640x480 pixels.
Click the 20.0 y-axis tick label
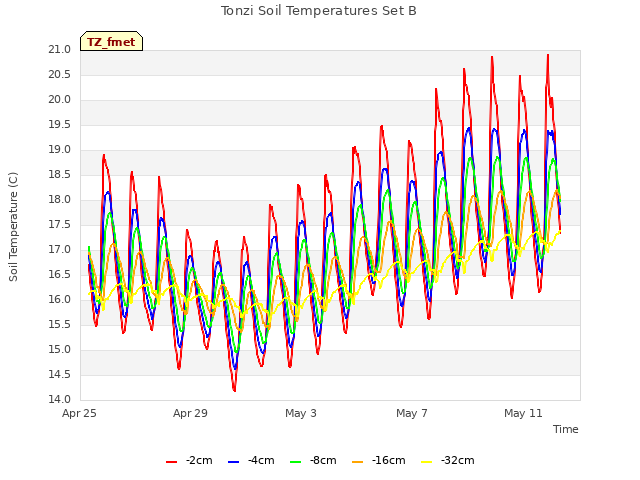pos(60,100)
